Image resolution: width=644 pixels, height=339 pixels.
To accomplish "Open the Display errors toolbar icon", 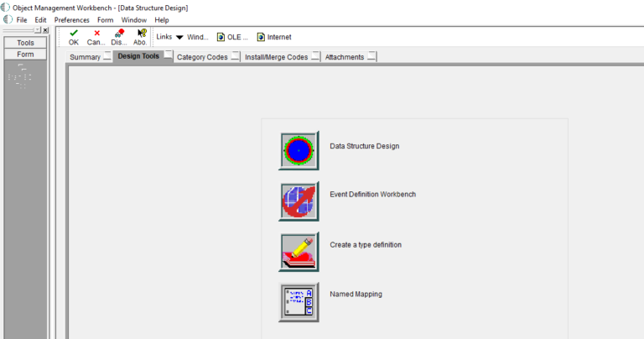I will click(119, 37).
